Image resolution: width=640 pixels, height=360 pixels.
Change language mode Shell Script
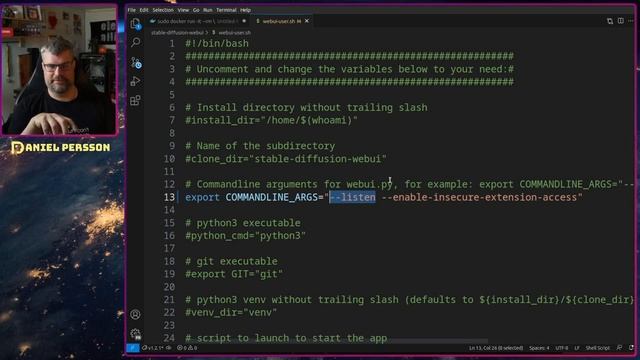pyautogui.click(x=598, y=348)
